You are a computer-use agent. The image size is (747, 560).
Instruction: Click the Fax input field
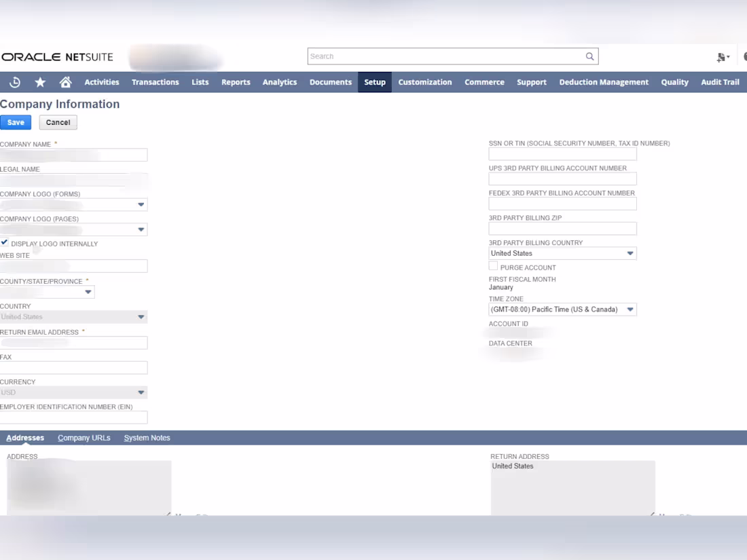click(73, 368)
